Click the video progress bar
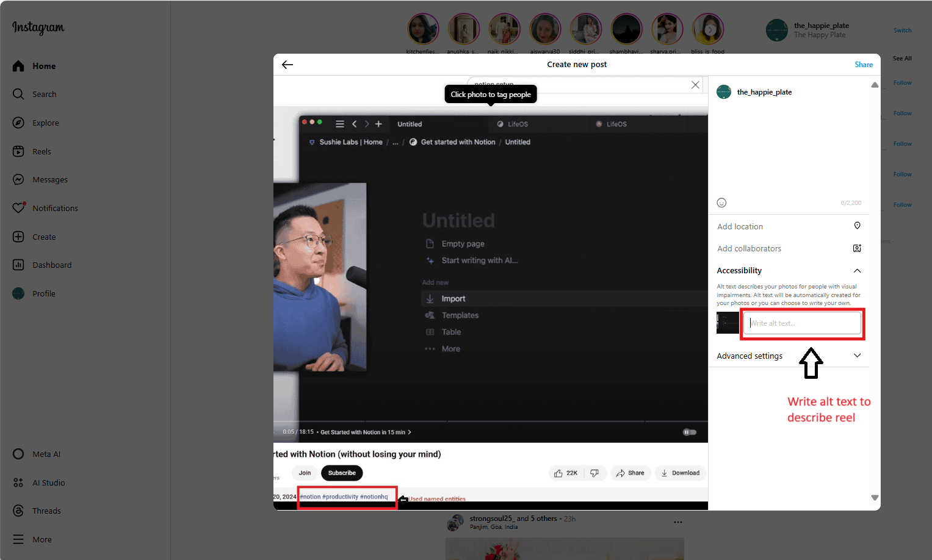Image resolution: width=932 pixels, height=560 pixels. coord(491,422)
